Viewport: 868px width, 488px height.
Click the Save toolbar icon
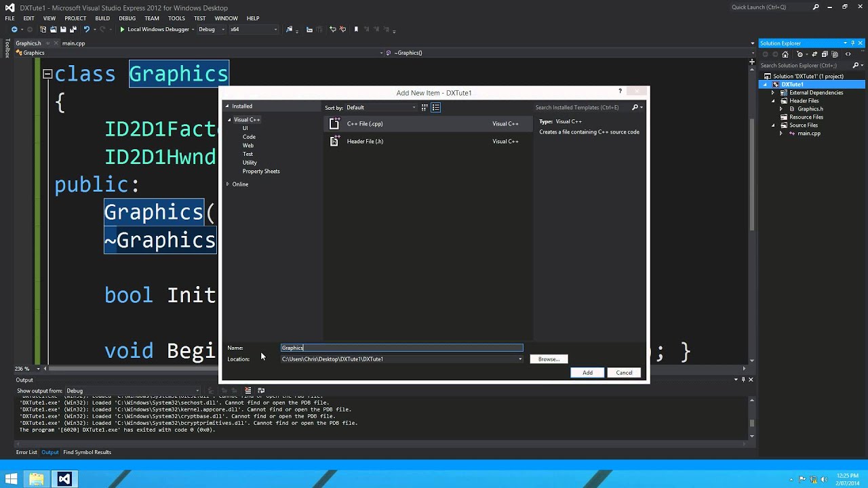(x=63, y=30)
